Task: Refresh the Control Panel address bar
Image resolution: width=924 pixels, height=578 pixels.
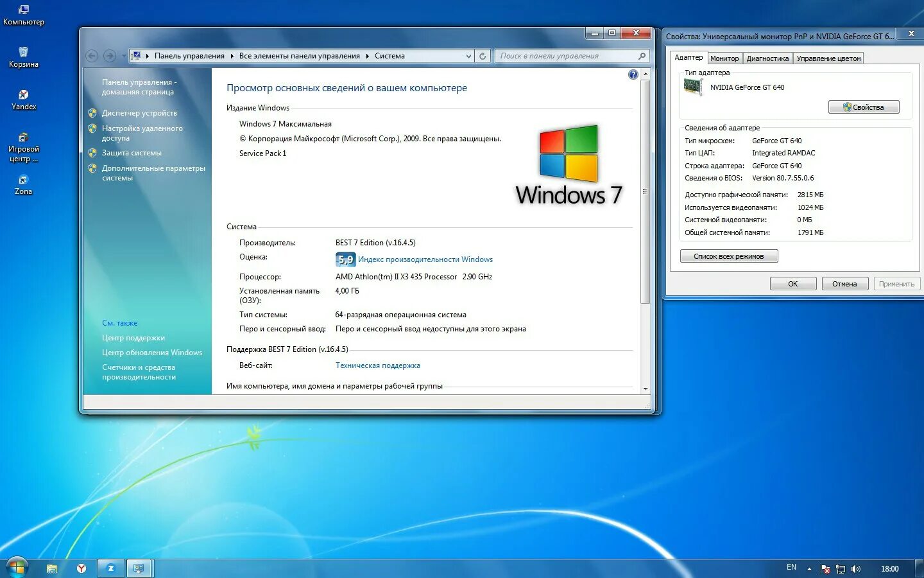Action: click(483, 56)
